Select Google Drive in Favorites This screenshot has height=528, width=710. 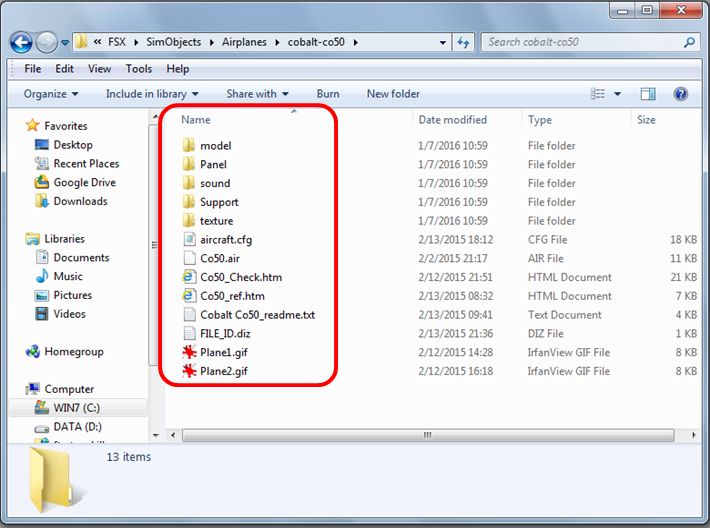coord(75,182)
